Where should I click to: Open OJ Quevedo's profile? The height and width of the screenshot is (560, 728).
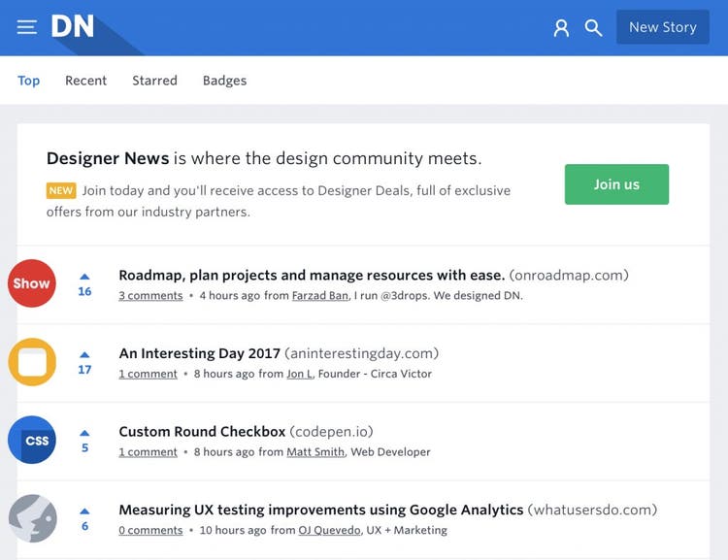[x=329, y=530]
